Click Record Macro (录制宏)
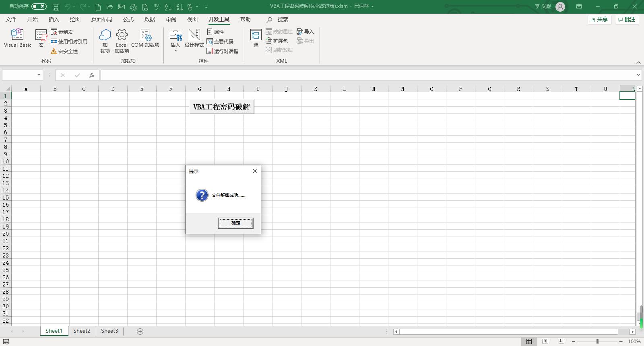644x346 pixels. click(x=62, y=32)
